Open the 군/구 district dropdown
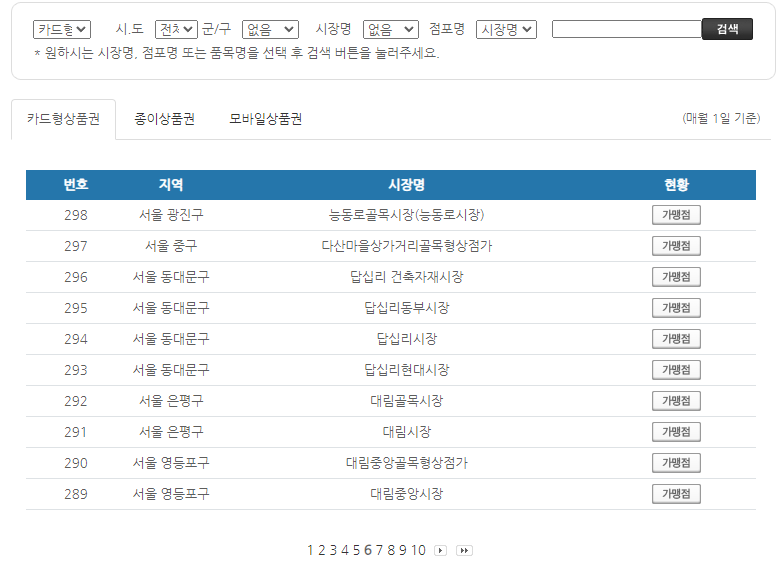Viewport: 782px width, 568px height. pyautogui.click(x=270, y=29)
